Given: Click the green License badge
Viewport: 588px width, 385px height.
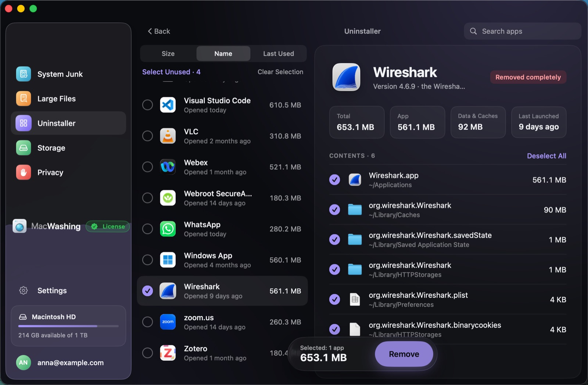Looking at the screenshot, I should [x=108, y=227].
